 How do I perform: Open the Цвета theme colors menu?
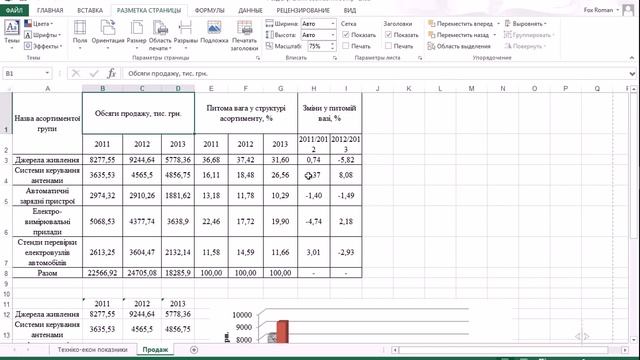[x=39, y=24]
